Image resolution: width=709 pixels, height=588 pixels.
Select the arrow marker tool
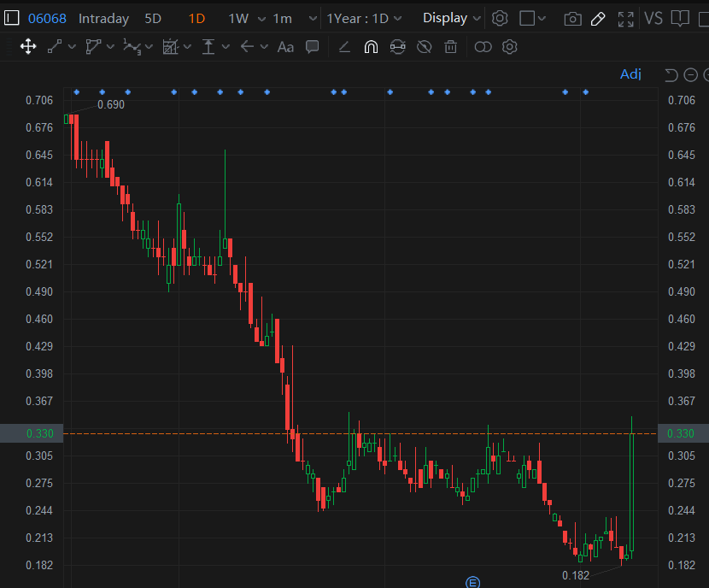[x=247, y=47]
